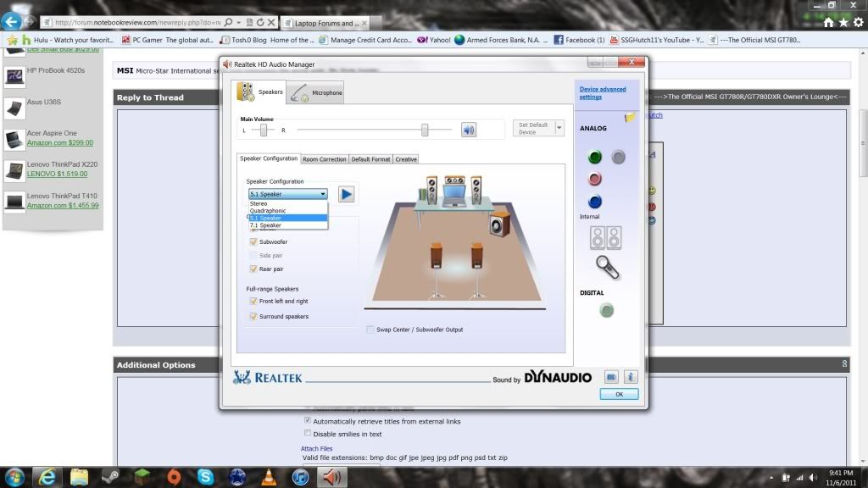
Task: Click the main volume slider thumb
Action: pos(425,130)
